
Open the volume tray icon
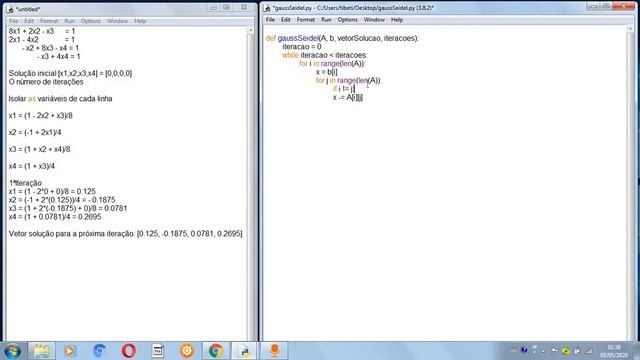coord(577,351)
